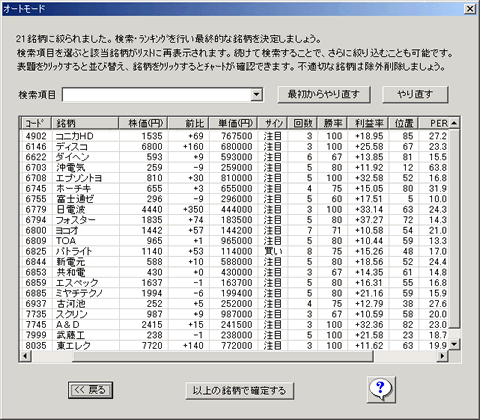Click the やり直す button
Image resolution: width=480 pixels, height=420 pixels.
tap(415, 94)
